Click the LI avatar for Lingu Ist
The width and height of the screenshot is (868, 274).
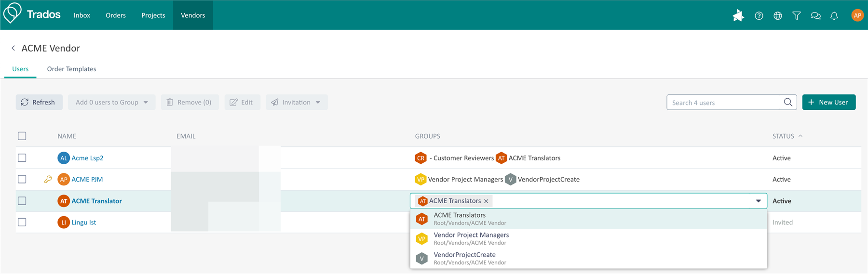click(64, 222)
